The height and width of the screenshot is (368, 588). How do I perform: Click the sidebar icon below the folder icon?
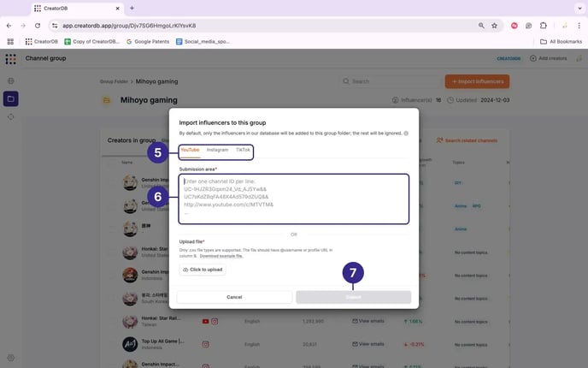(11, 116)
